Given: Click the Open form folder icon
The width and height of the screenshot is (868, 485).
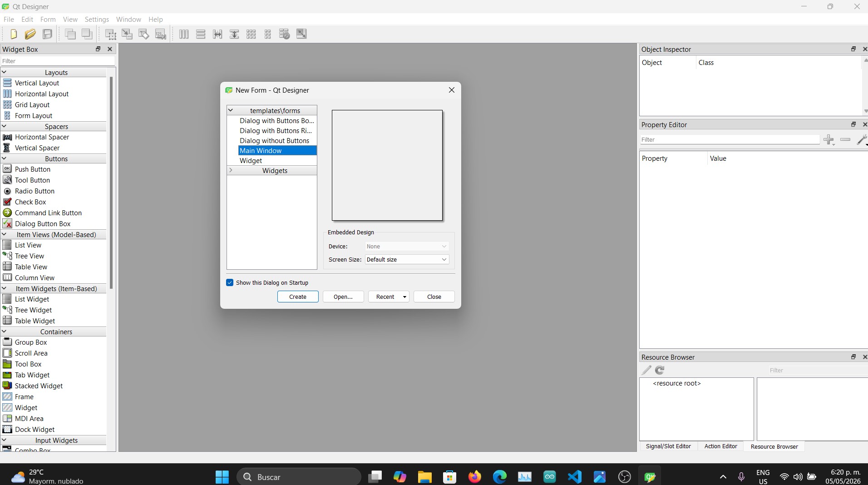Looking at the screenshot, I should 30,34.
